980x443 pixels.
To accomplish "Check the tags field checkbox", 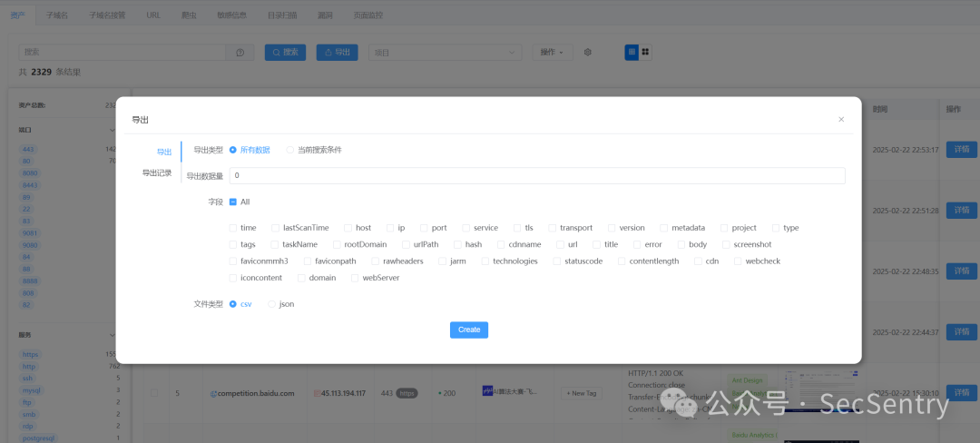I will [233, 244].
